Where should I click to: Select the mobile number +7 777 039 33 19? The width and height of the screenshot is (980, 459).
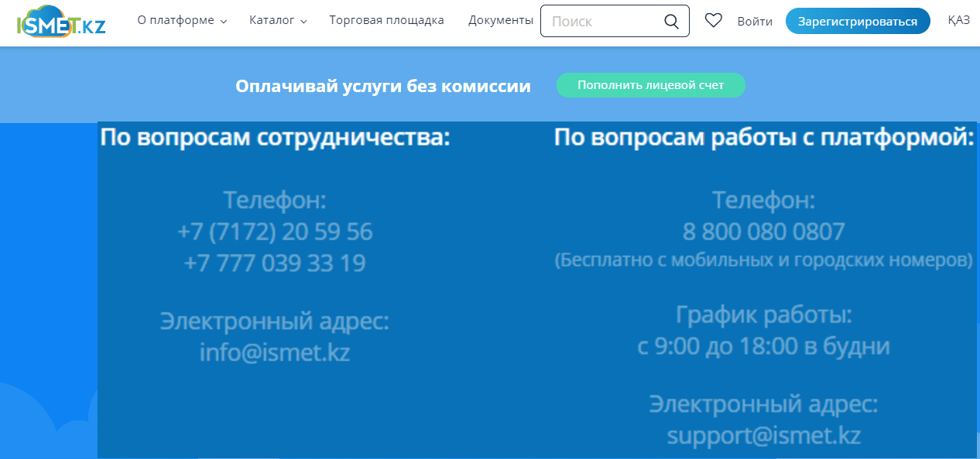(x=275, y=263)
